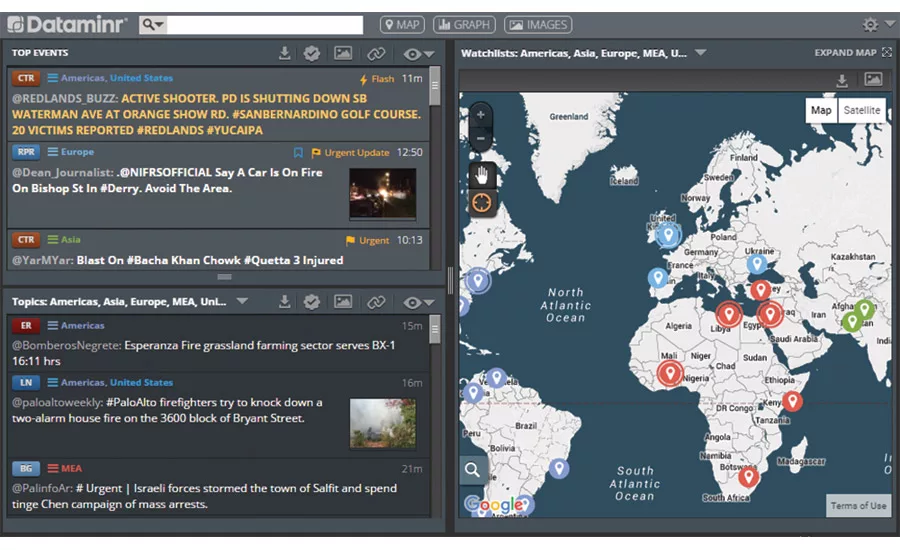Click the verified badge icon in Top Events
900x550 pixels.
(312, 53)
